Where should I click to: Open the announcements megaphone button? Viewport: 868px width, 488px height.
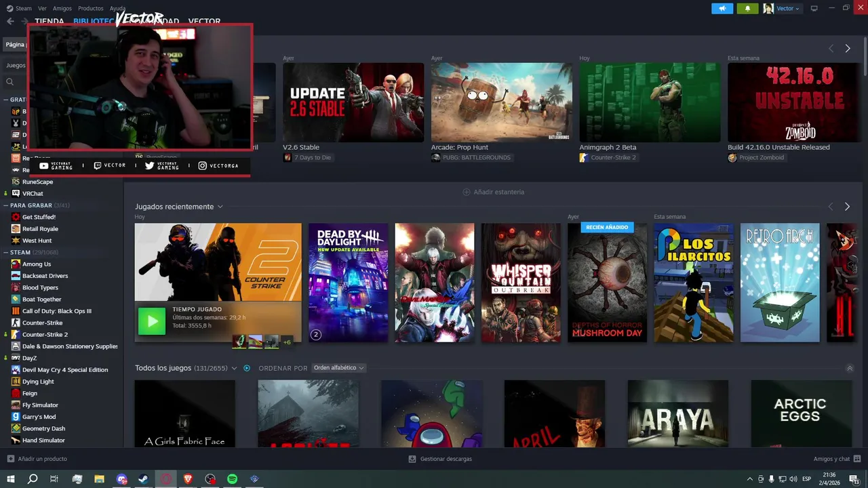[722, 8]
